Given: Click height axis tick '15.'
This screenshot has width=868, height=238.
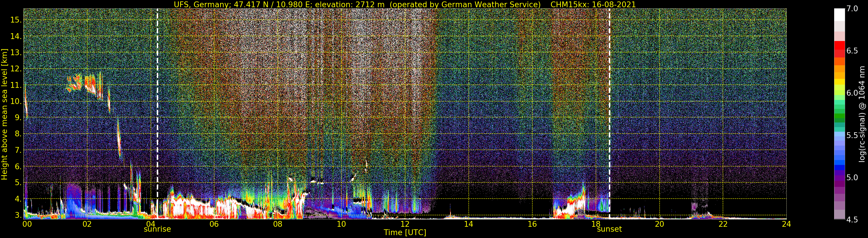Looking at the screenshot, I should coord(16,20).
